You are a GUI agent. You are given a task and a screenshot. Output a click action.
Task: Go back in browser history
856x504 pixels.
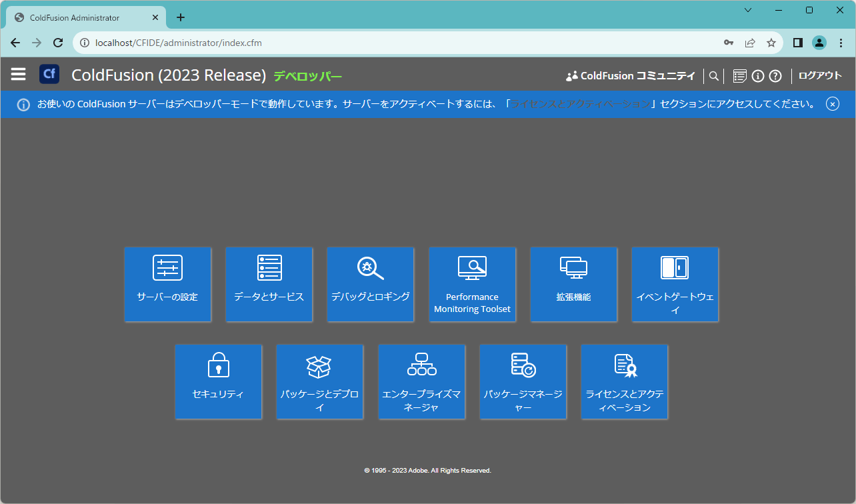pos(15,43)
